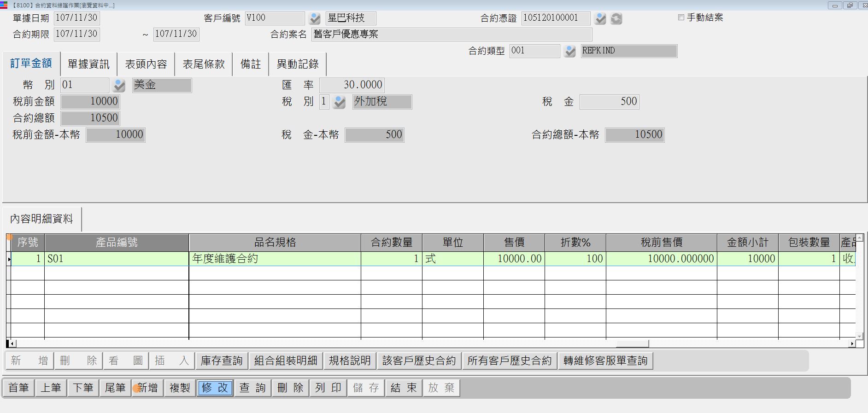
Task: Open 組合組裝明細
Action: tap(286, 361)
